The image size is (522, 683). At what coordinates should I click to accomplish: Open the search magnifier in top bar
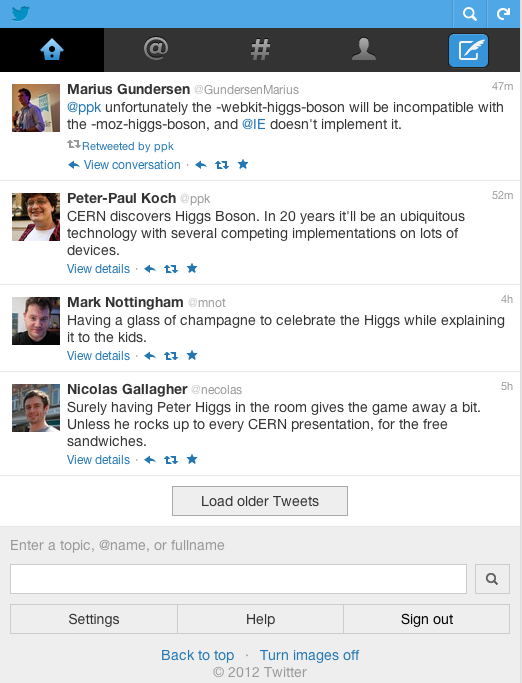(x=469, y=14)
